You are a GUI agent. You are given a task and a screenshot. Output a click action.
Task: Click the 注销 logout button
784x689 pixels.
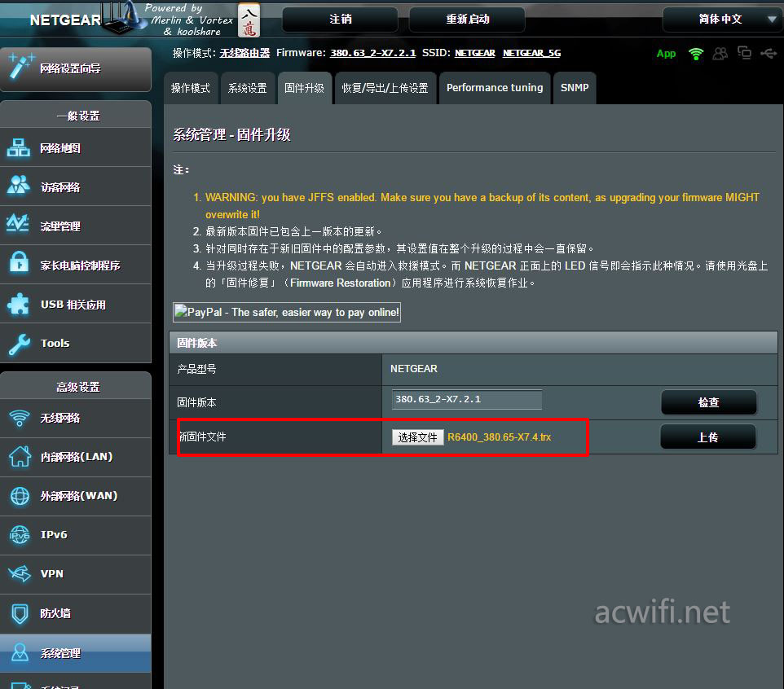click(340, 20)
